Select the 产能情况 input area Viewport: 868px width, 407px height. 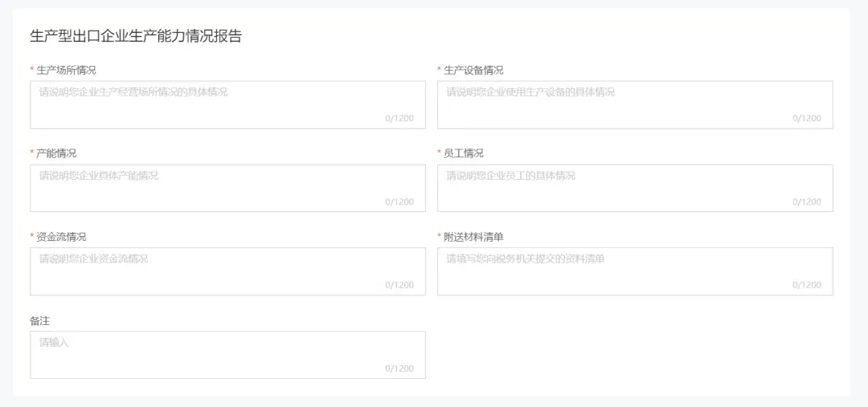[227, 188]
